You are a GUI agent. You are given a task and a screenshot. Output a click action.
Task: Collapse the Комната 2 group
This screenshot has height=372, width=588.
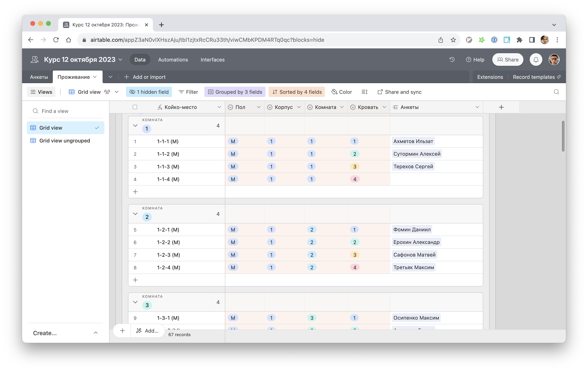pyautogui.click(x=135, y=214)
